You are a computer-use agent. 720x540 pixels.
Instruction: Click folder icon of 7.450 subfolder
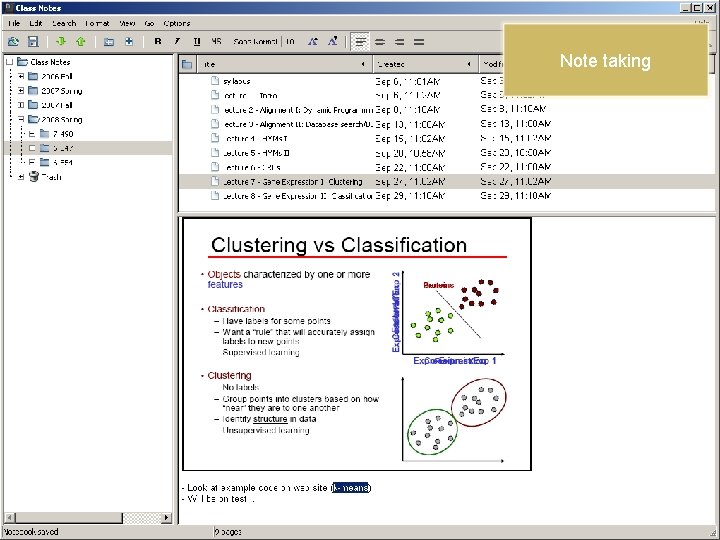45,134
